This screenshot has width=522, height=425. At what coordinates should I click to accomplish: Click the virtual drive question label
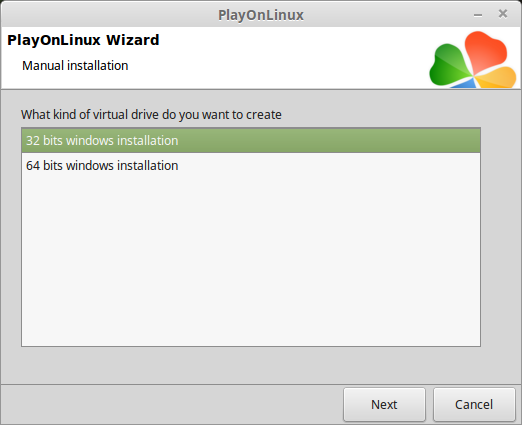[151, 115]
